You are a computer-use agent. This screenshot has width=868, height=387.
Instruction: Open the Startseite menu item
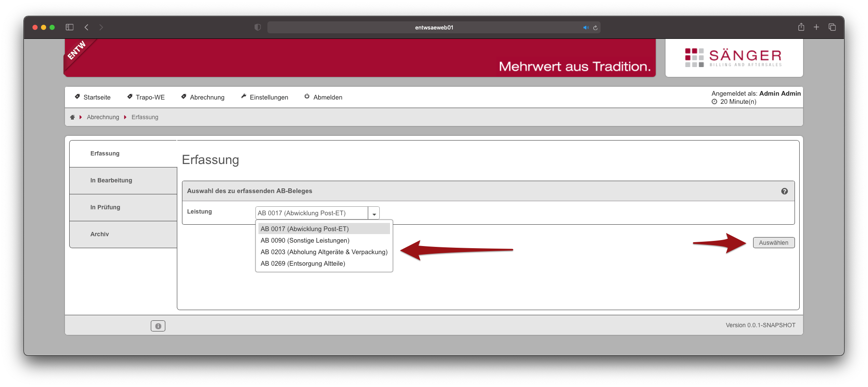coord(93,97)
